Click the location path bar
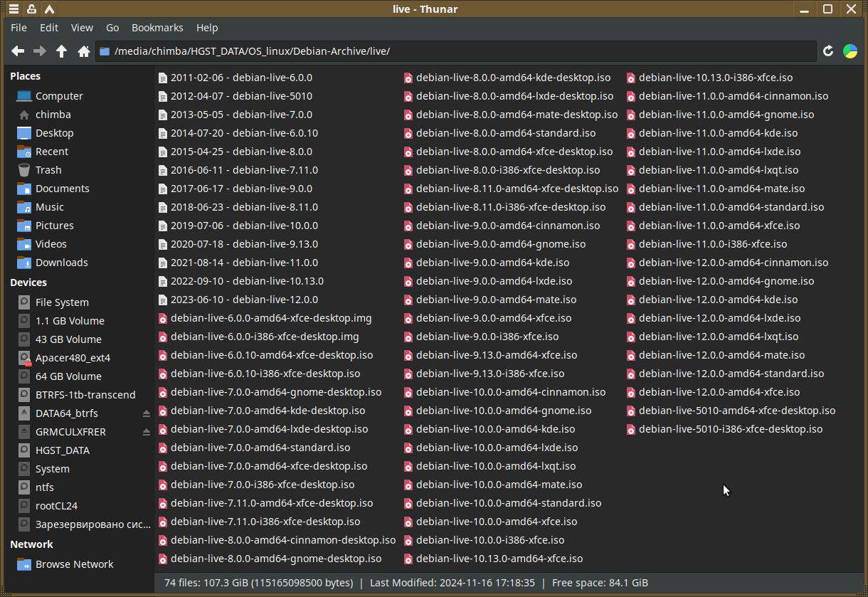This screenshot has height=597, width=868. pos(455,51)
